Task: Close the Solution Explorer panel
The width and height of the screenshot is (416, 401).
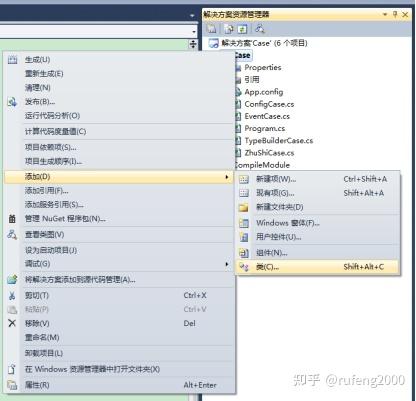Action: click(405, 14)
